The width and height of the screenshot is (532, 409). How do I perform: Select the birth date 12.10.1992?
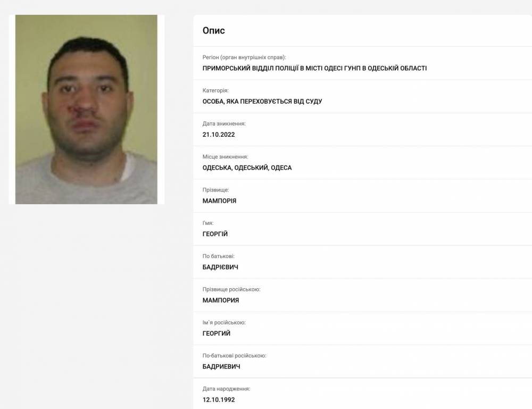219,400
